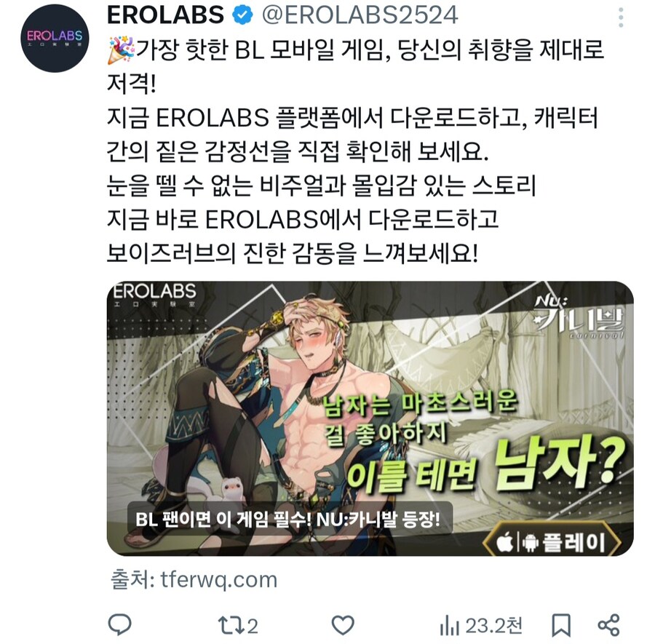Tap the retweet icon with count 2
The width and height of the screenshot is (655, 644).
[238, 626]
